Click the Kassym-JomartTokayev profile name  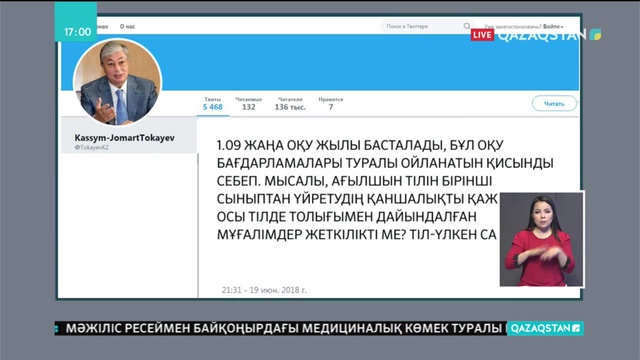click(x=124, y=138)
